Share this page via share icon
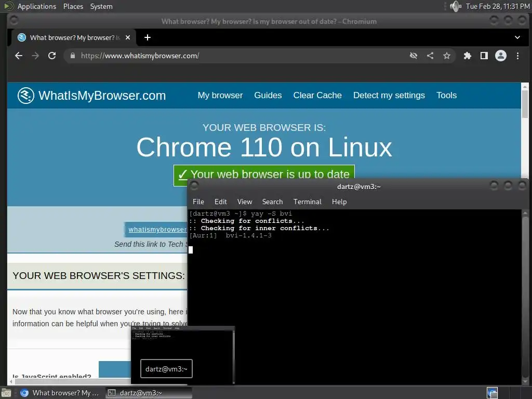Image resolution: width=532 pixels, height=399 pixels. coord(430,56)
